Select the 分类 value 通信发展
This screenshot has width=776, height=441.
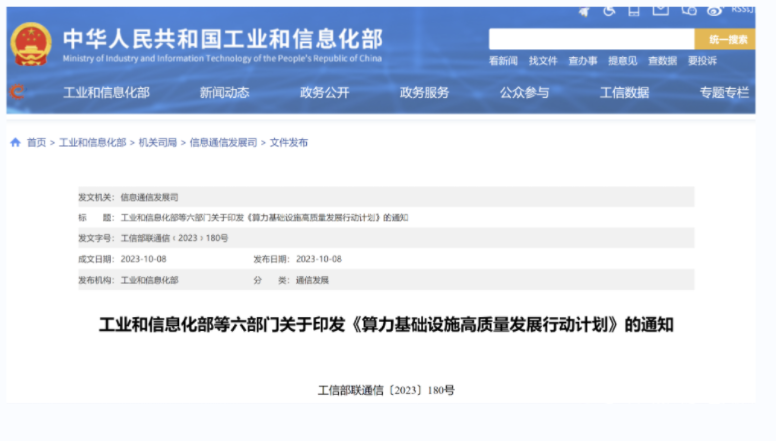312,280
